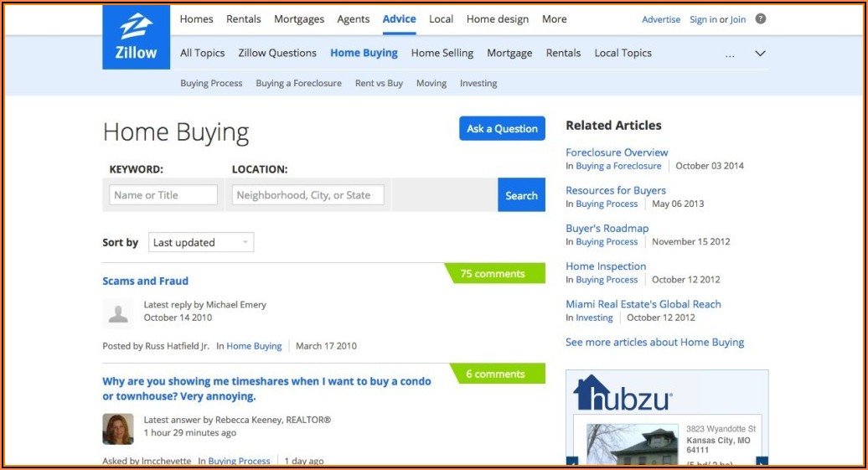Click the October 14 2010 reply date
This screenshot has height=470, width=868.
coord(178,318)
